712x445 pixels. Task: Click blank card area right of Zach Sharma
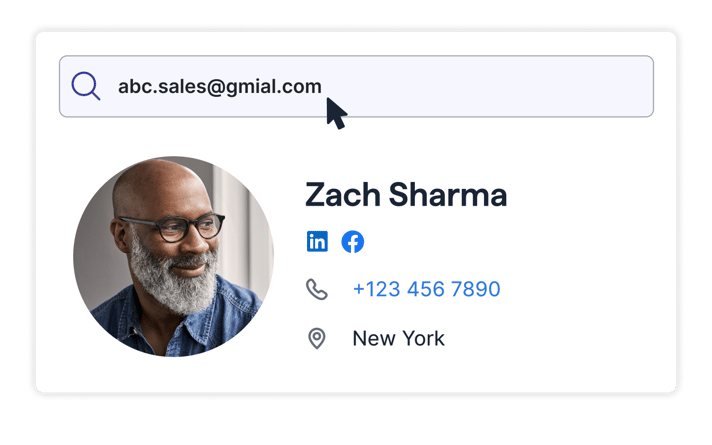tap(590, 195)
